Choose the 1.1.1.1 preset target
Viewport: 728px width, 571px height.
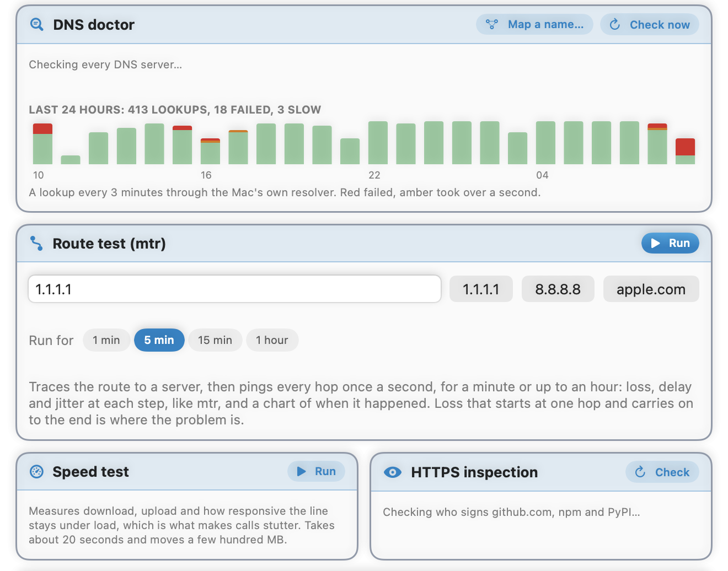click(x=481, y=289)
